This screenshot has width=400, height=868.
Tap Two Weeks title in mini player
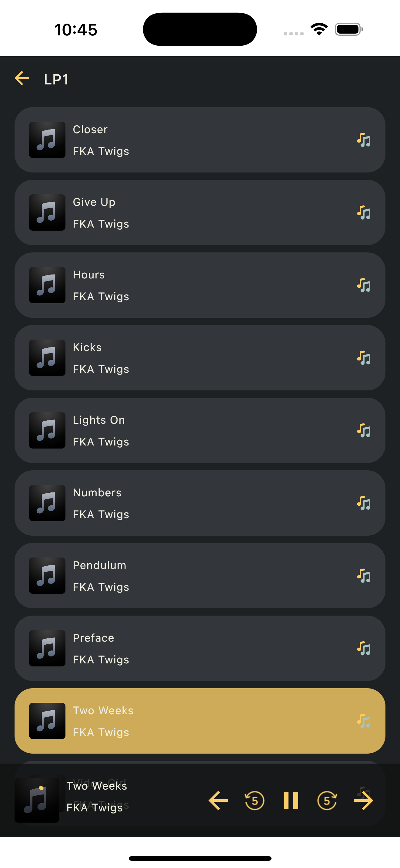(97, 786)
